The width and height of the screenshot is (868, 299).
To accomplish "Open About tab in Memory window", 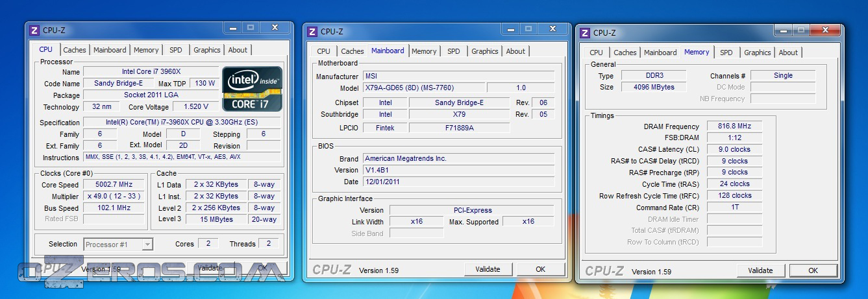I will [788, 53].
